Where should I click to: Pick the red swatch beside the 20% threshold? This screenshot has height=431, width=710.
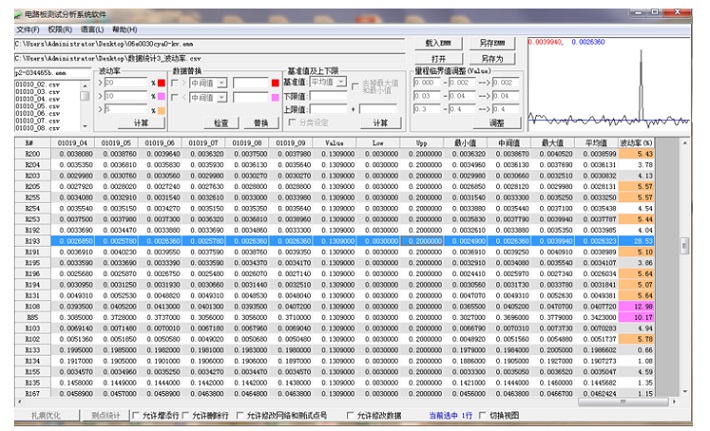[x=161, y=83]
